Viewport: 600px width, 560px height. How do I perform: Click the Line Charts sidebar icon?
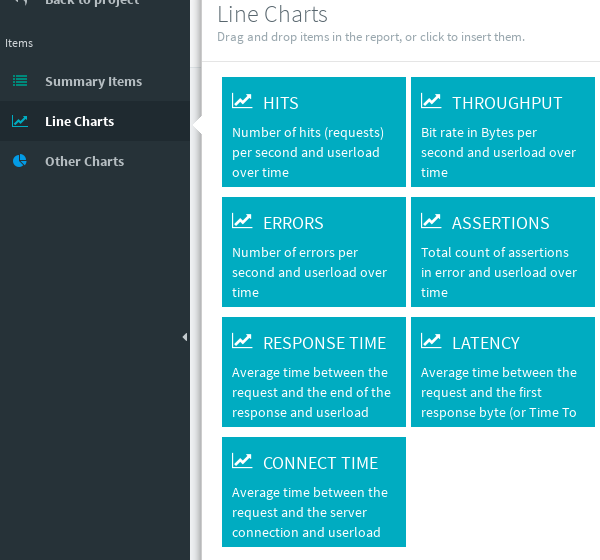pyautogui.click(x=20, y=121)
